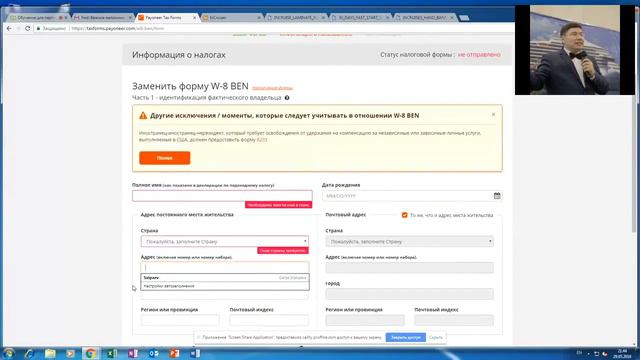Open File Explorer folder in taskbar
Image resolution: width=640 pixels, height=360 pixels.
pyautogui.click(x=50, y=353)
